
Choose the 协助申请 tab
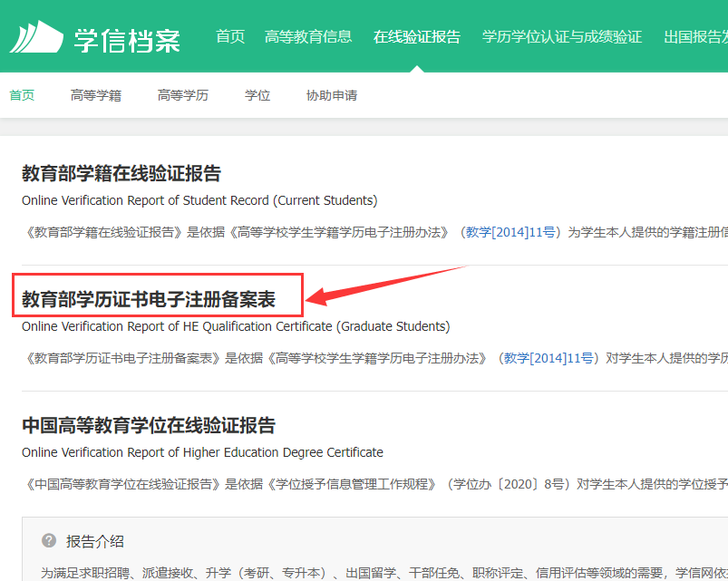(332, 95)
